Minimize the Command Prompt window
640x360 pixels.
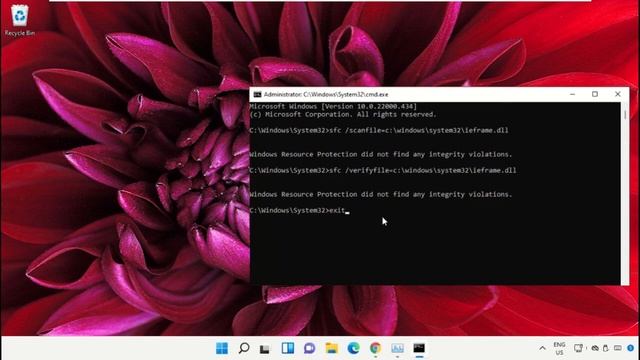[x=572, y=94]
